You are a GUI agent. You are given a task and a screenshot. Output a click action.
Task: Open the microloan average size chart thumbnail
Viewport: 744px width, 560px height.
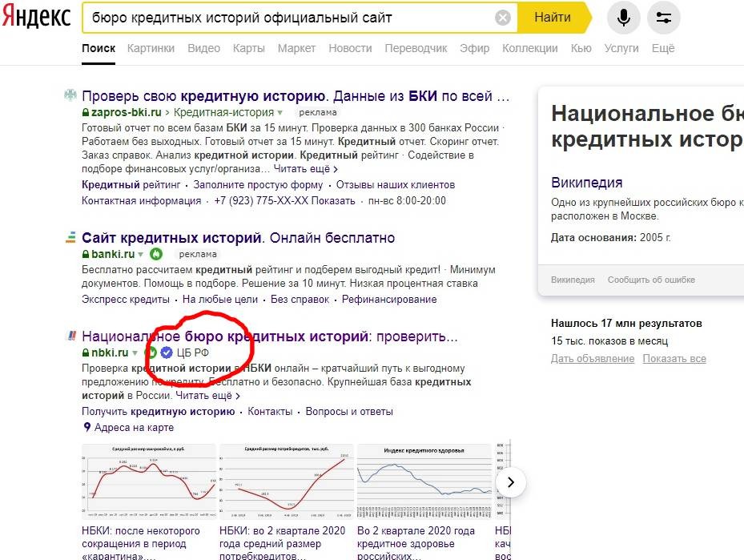(148, 481)
